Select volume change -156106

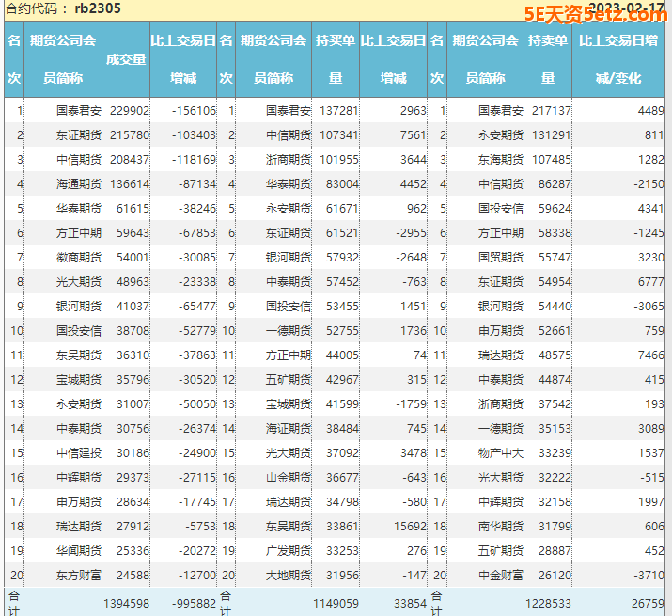click(195, 111)
